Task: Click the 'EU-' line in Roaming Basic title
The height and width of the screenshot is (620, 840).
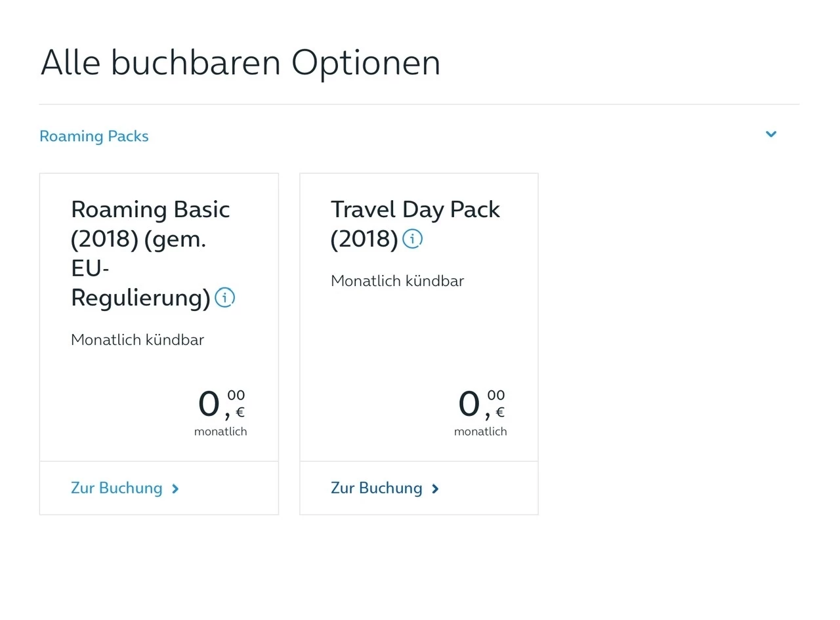Action: pyautogui.click(x=90, y=268)
